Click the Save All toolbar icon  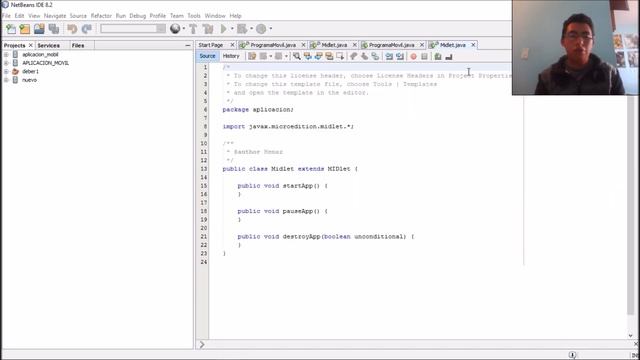click(x=53, y=29)
